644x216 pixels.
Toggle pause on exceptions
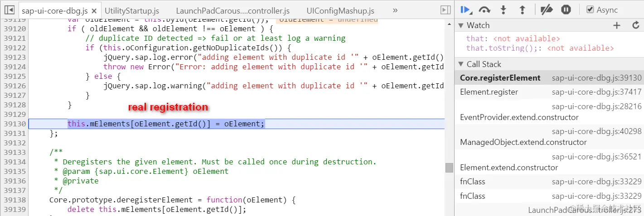[566, 10]
